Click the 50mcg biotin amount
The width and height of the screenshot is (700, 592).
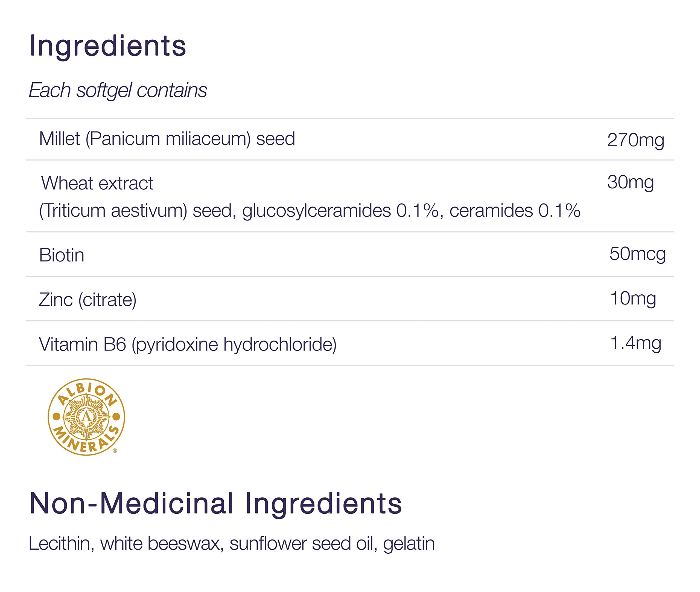pyautogui.click(x=638, y=254)
